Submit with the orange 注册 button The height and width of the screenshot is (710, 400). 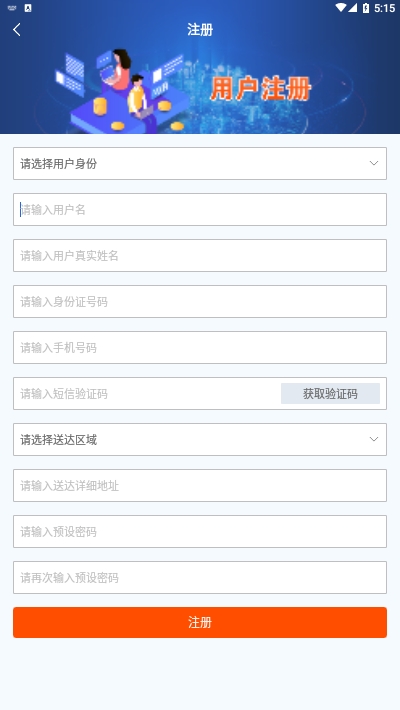[x=200, y=623]
